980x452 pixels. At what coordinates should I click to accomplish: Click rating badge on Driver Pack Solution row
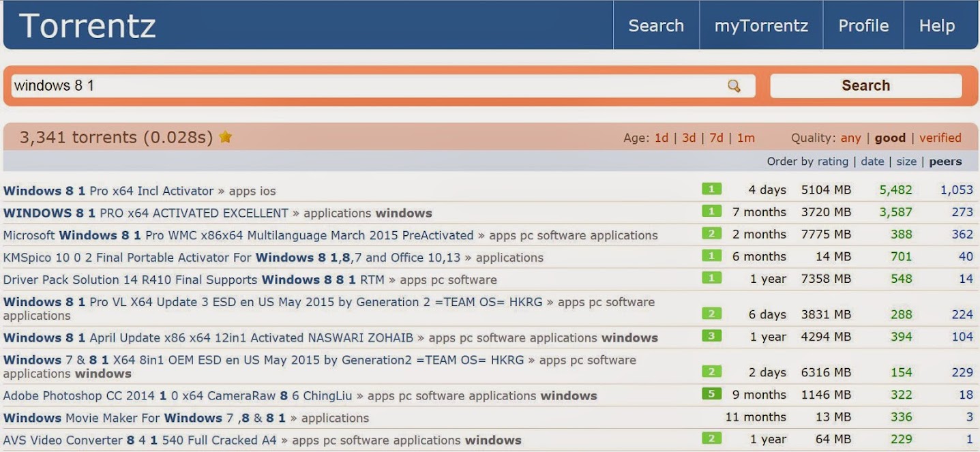(x=711, y=278)
